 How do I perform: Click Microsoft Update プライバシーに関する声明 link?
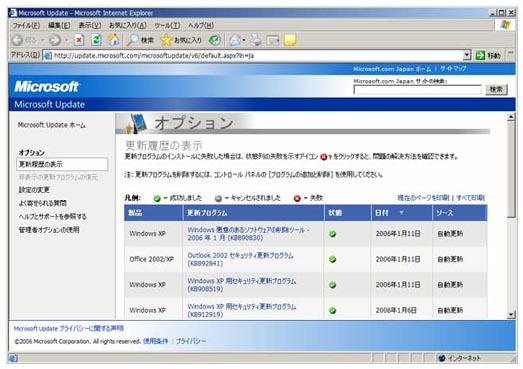[x=69, y=329]
